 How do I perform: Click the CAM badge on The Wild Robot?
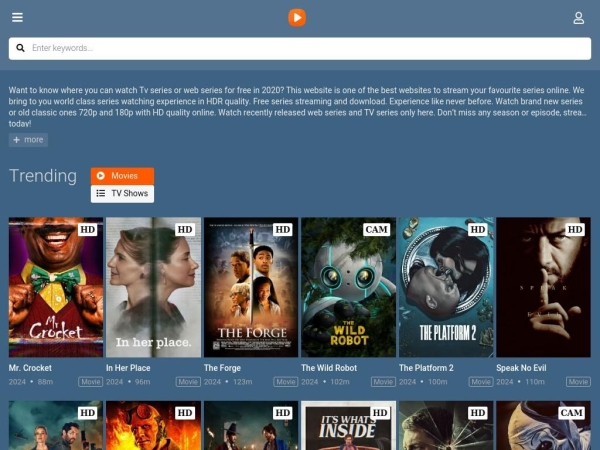click(377, 230)
